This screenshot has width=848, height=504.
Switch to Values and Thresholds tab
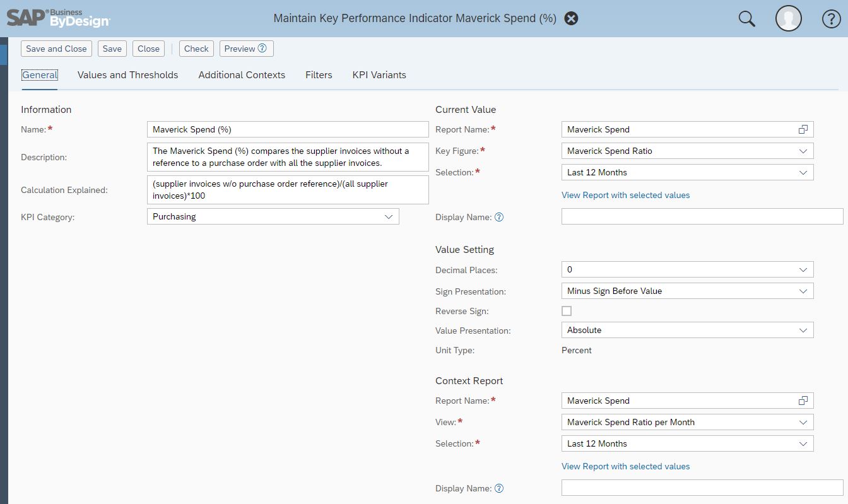point(127,74)
